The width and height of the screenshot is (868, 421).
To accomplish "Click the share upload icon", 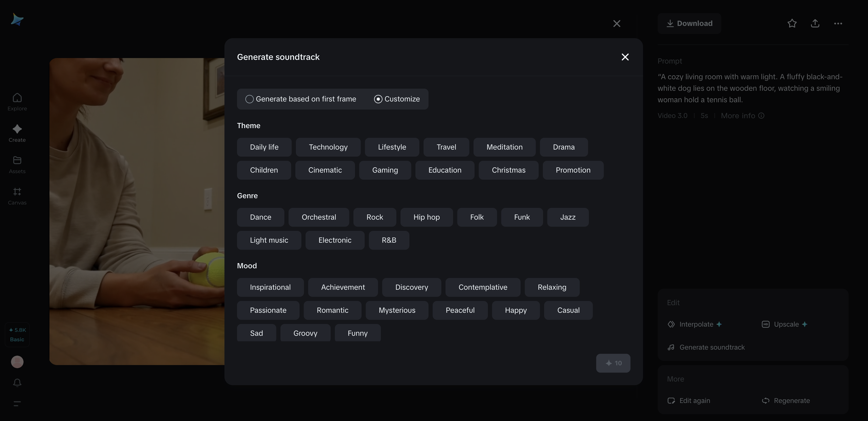I will (815, 23).
